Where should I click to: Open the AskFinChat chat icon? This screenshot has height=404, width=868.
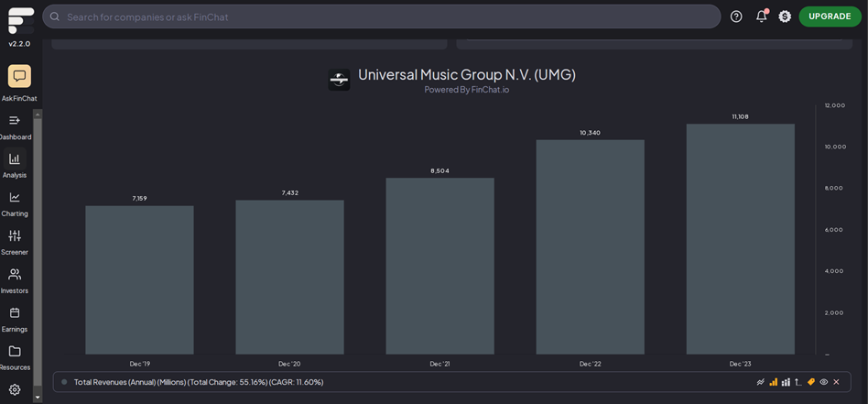point(19,76)
